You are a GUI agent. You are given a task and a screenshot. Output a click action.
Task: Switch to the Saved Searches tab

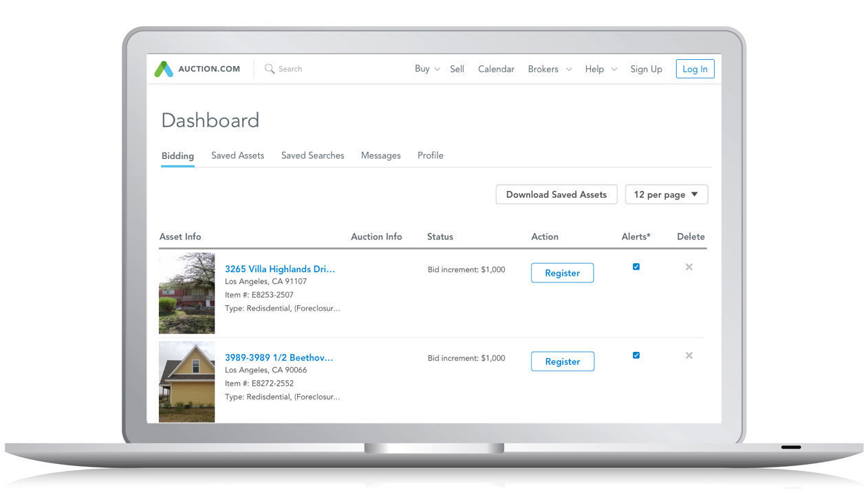coord(312,155)
